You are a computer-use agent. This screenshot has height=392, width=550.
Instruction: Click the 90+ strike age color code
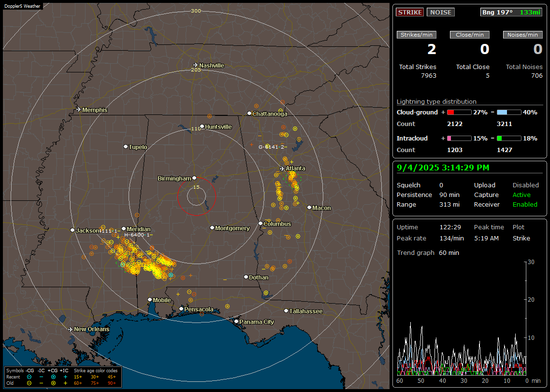click(112, 383)
